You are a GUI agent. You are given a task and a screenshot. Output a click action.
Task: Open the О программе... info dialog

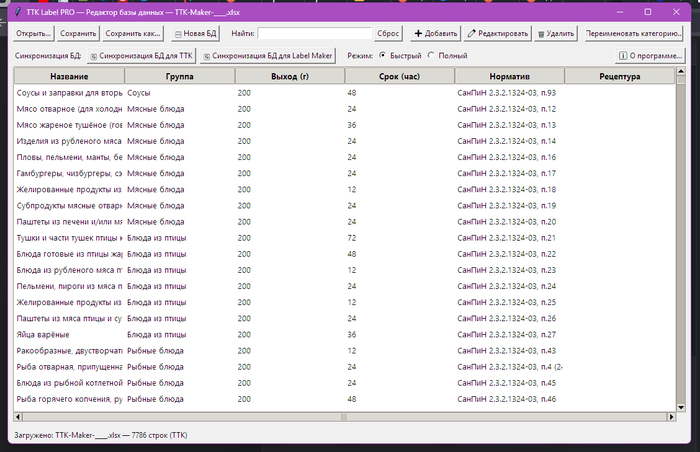click(650, 56)
